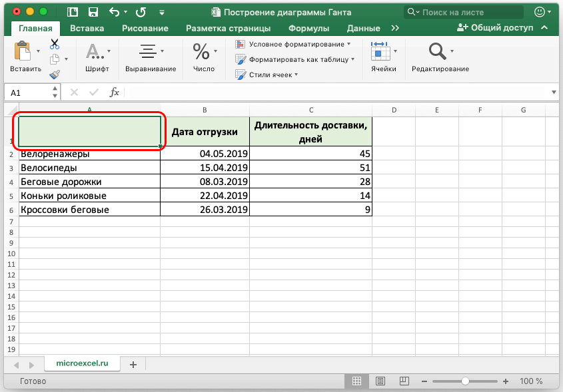
Task: Click the fx insert function icon
Action: [115, 93]
